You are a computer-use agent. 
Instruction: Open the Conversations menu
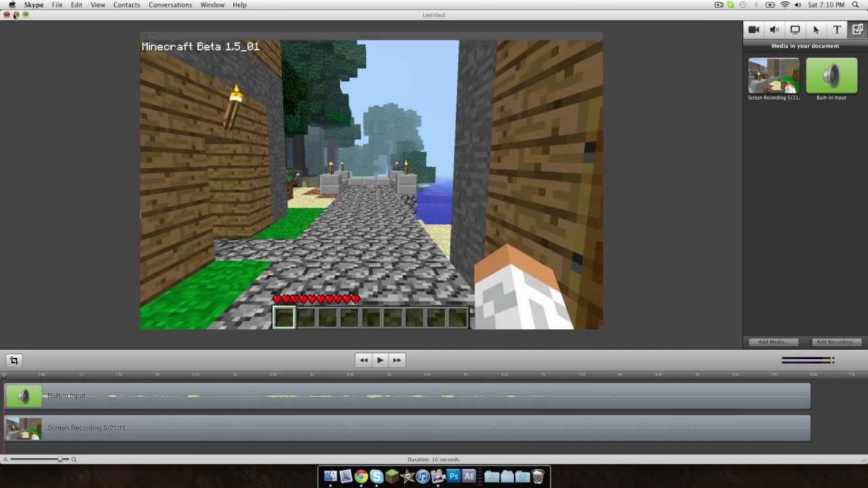coord(170,5)
